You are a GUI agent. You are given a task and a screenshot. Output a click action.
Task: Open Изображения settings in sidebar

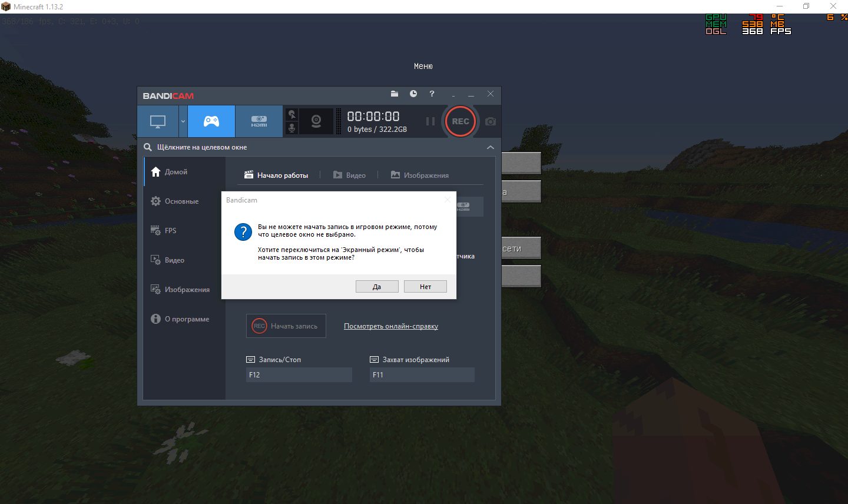(x=184, y=290)
